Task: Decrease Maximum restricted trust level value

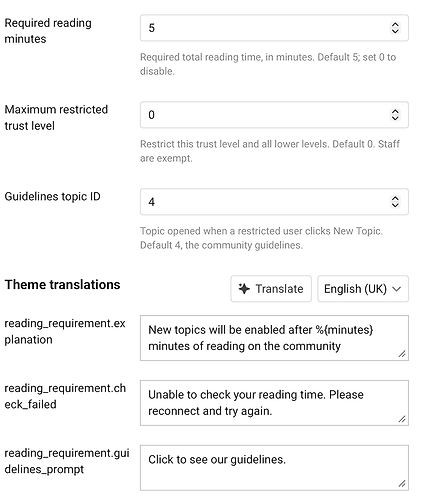Action: (395, 118)
